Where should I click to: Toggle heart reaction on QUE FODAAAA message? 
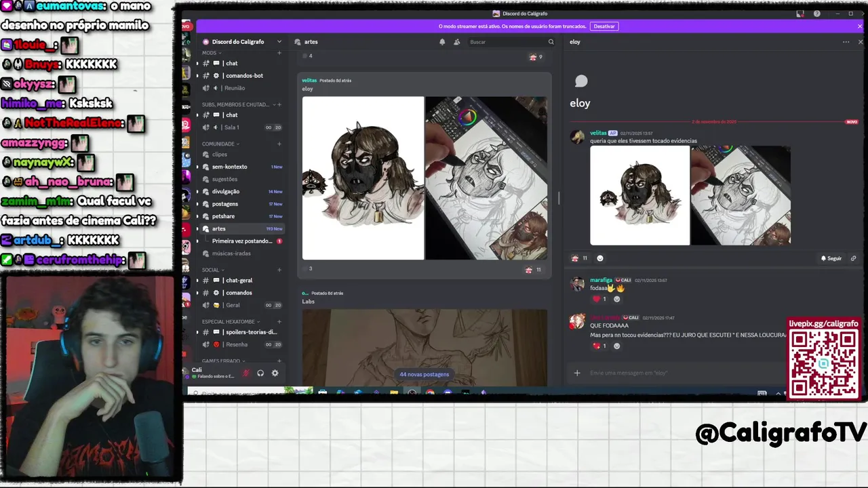(599, 346)
